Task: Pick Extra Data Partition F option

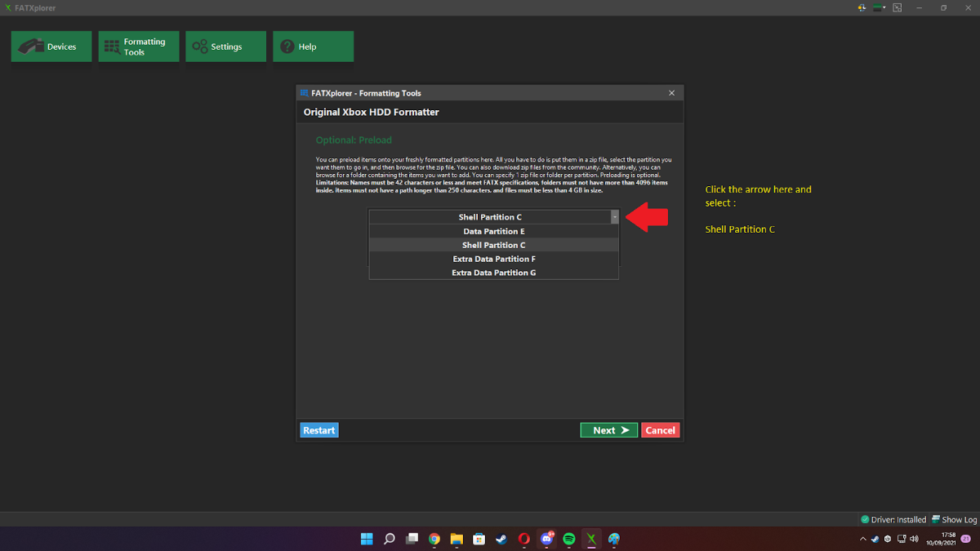Action: pyautogui.click(x=494, y=259)
